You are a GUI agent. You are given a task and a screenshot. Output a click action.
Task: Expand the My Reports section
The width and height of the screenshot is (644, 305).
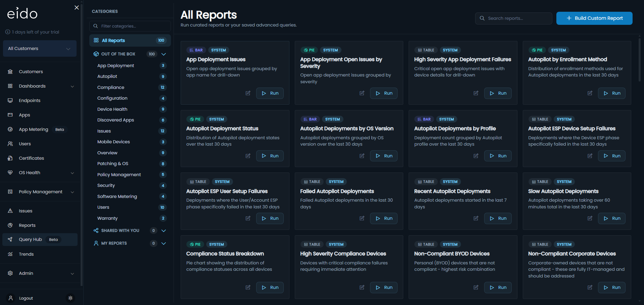pos(164,243)
